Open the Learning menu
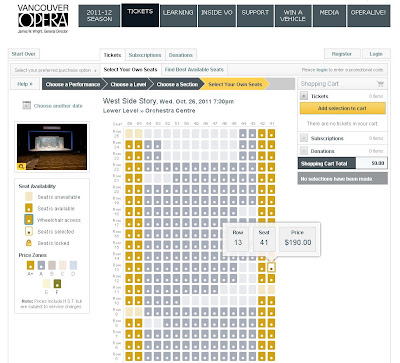This screenshot has height=363, width=400. click(178, 16)
